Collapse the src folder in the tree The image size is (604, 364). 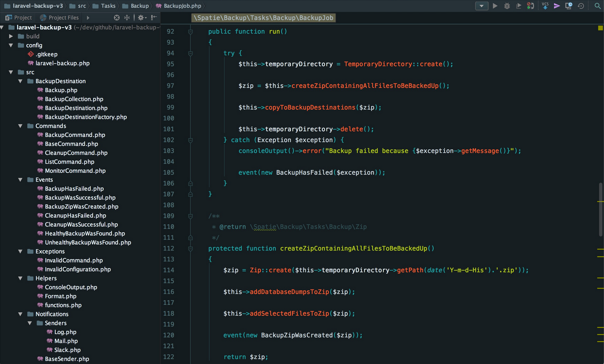pyautogui.click(x=11, y=72)
